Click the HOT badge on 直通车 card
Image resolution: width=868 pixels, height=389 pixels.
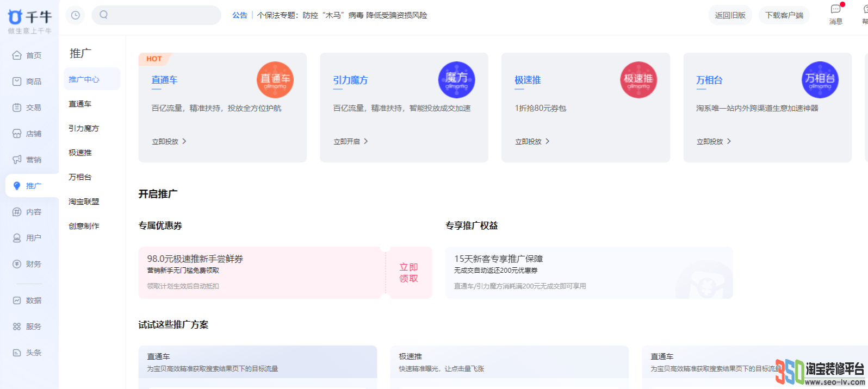tap(154, 59)
